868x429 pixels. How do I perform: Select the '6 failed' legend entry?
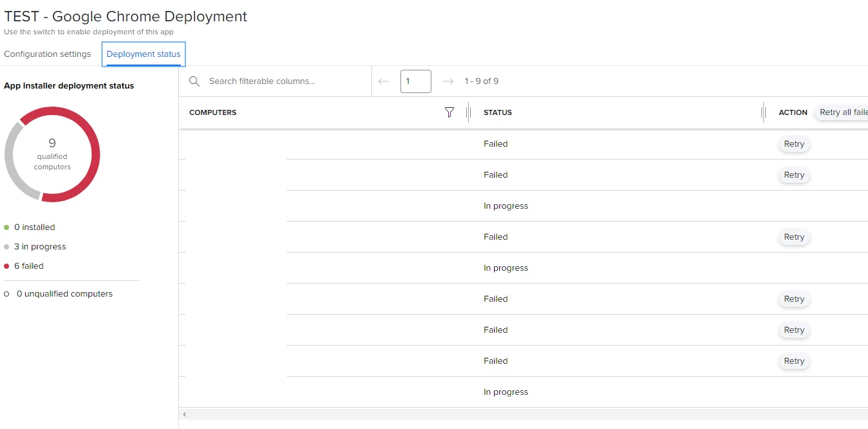(x=24, y=266)
